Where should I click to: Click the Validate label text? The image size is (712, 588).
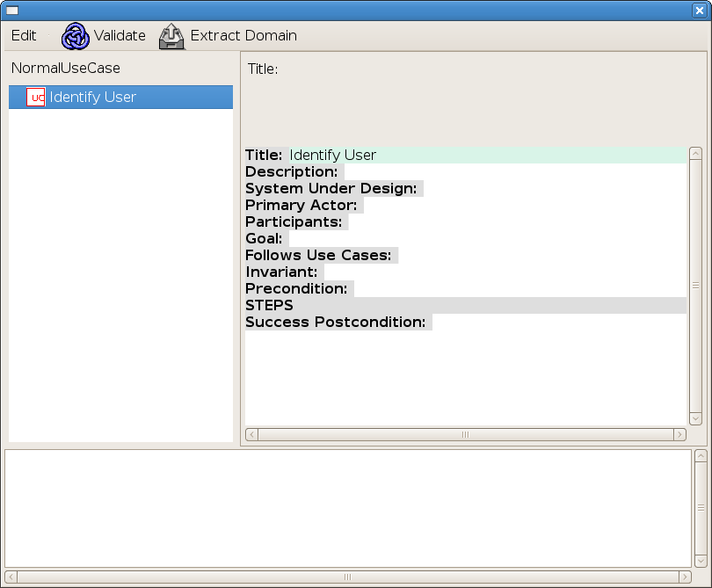click(120, 35)
